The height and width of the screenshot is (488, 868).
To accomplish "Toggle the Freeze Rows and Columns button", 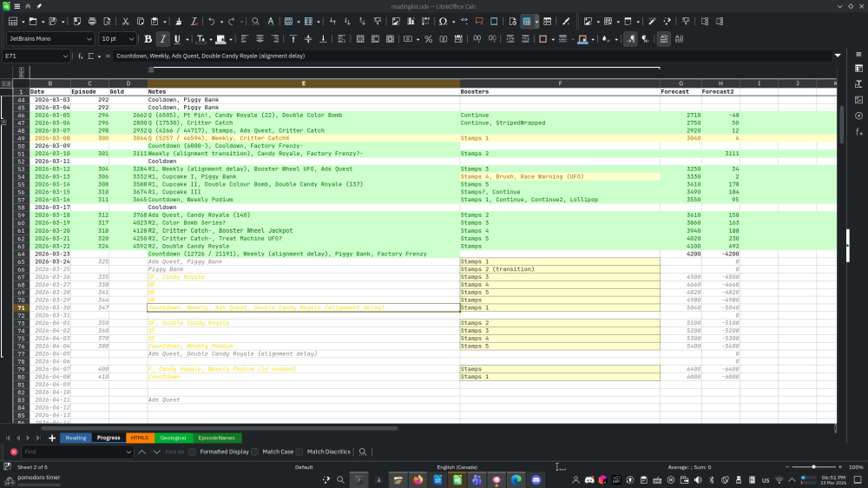I will click(x=527, y=22).
